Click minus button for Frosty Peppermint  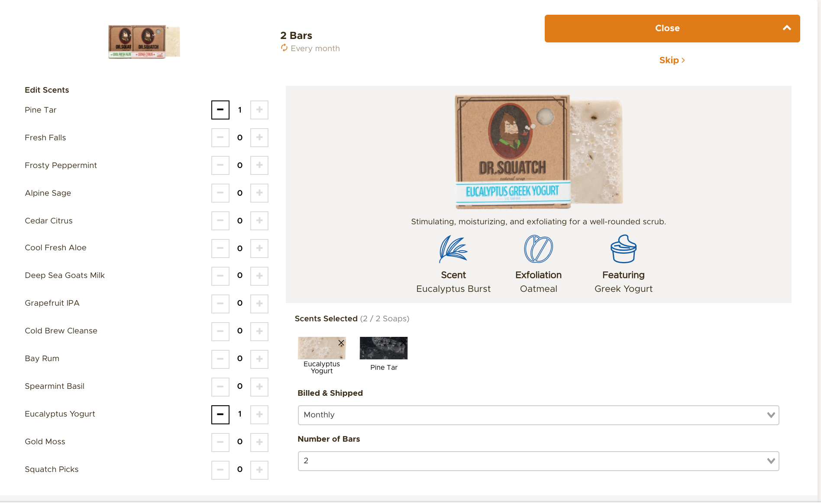pos(220,165)
